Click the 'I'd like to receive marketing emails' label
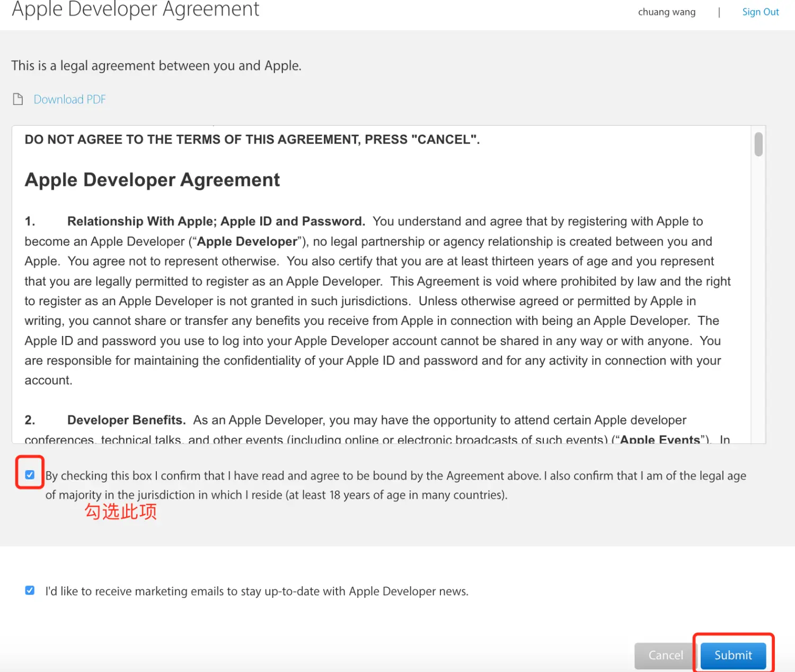This screenshot has width=795, height=672. (x=257, y=591)
